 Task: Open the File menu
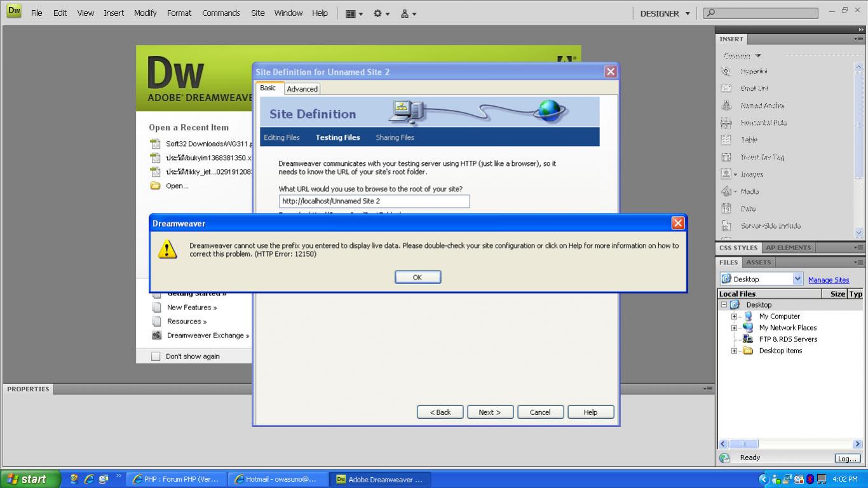click(37, 13)
